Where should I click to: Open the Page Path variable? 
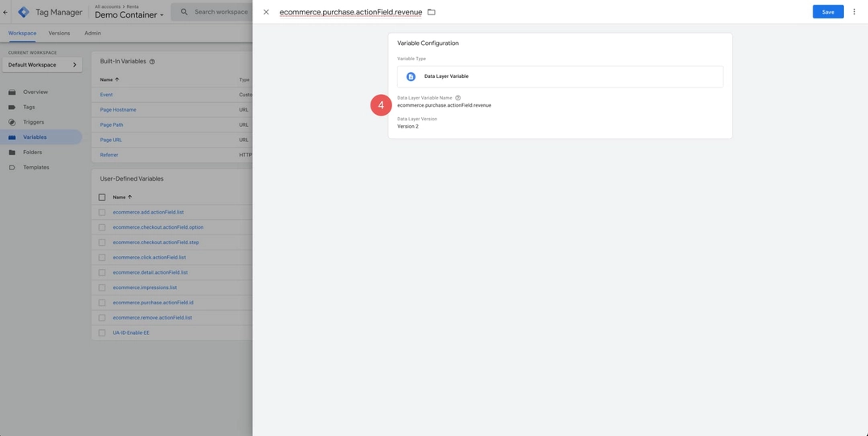point(111,124)
